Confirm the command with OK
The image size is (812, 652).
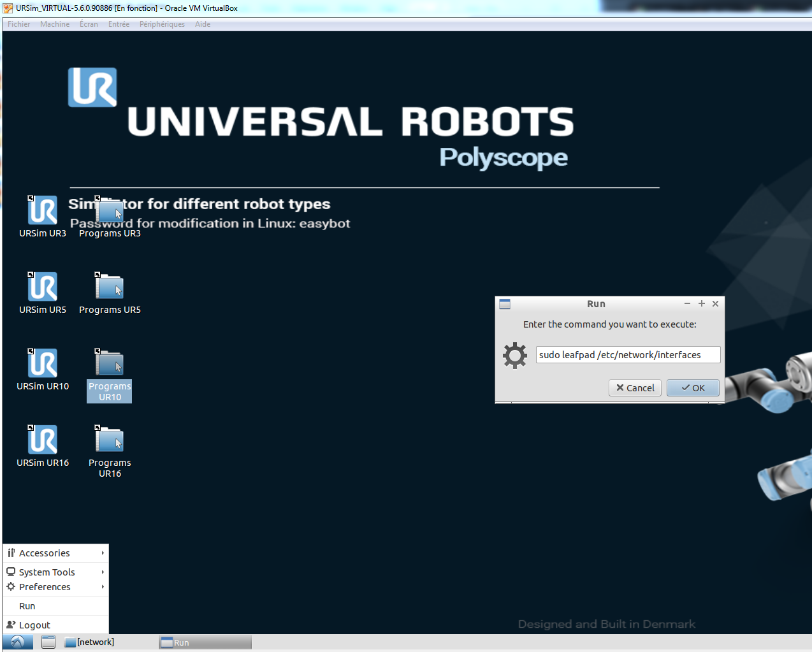(693, 388)
